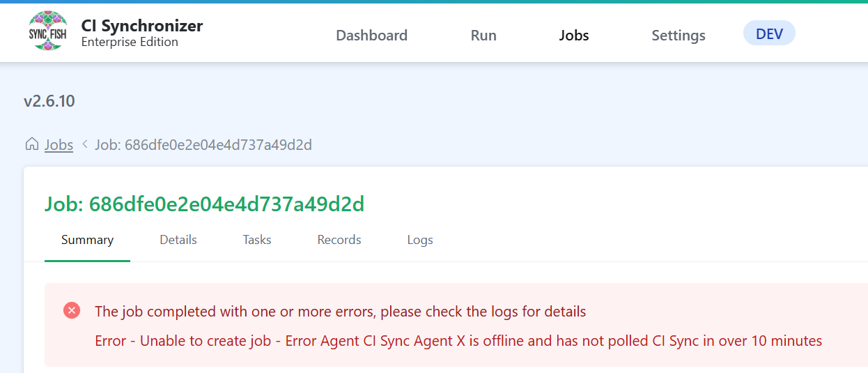Screen dimensions: 868x373
Task: Click the Enterprise Edition subtitle
Action: coord(130,42)
